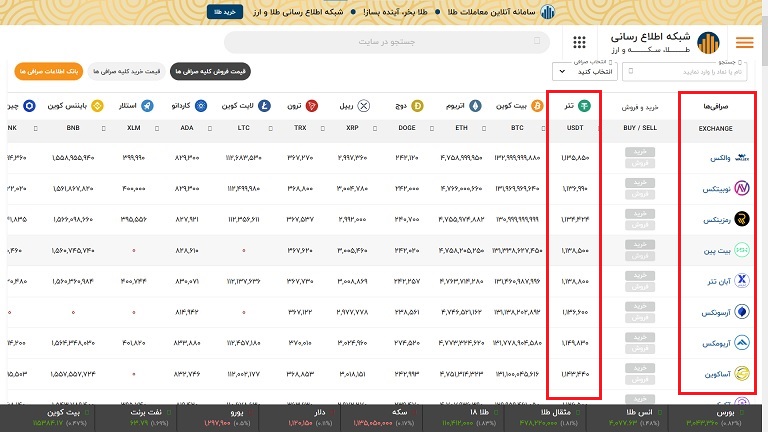This screenshot has height=432, width=768.
Task: Open the exchange selection dropdown
Action: coord(577,72)
